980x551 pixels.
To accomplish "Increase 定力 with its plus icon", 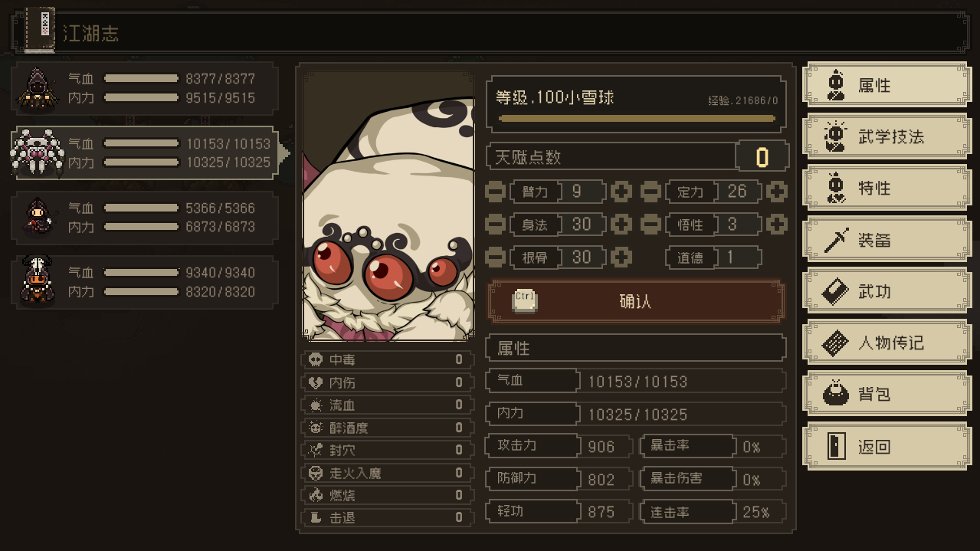I will click(777, 192).
